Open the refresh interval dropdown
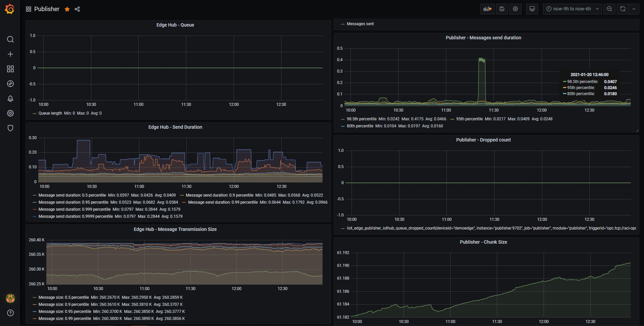The height and width of the screenshot is (326, 644). pyautogui.click(x=634, y=9)
